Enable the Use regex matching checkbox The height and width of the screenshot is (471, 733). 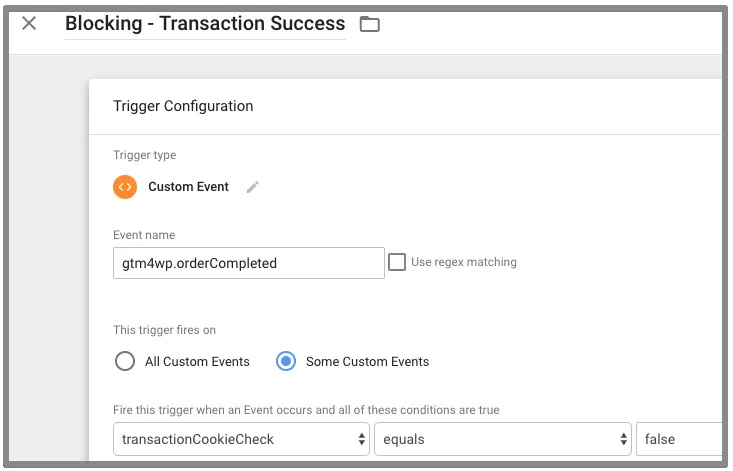click(397, 262)
